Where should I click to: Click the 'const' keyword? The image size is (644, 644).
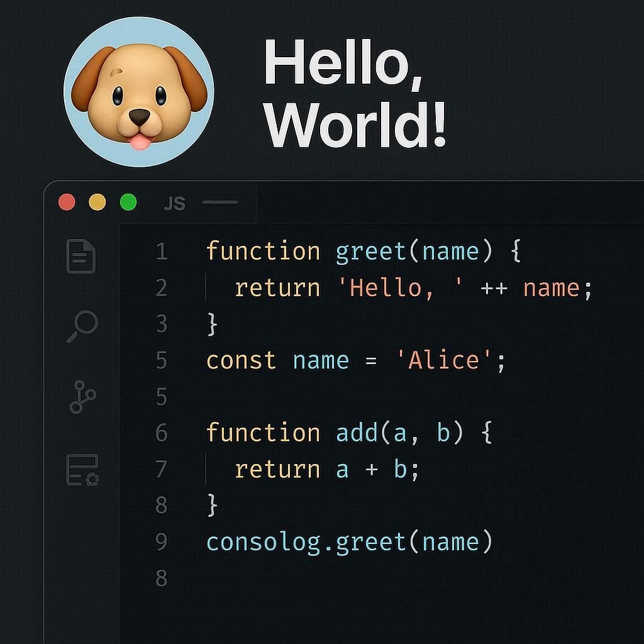tap(241, 360)
